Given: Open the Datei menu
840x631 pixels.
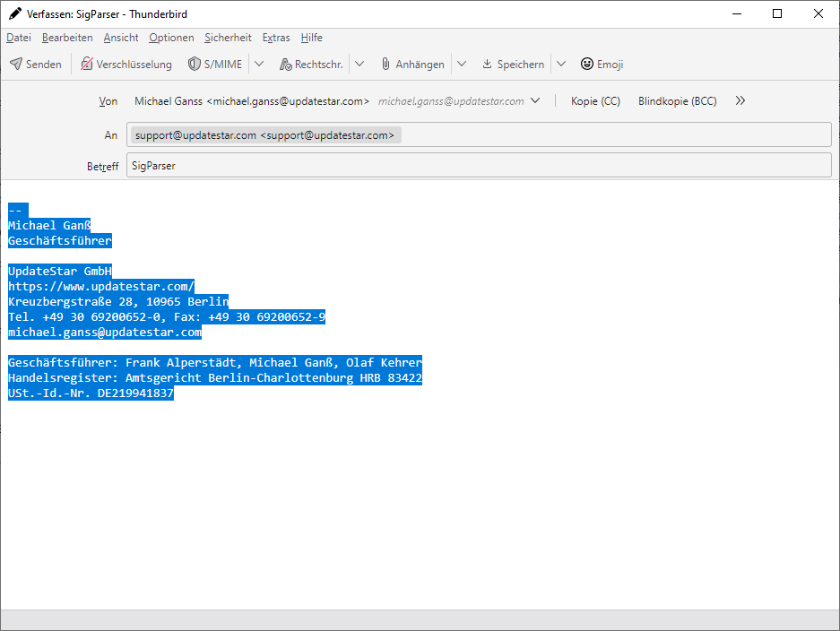Looking at the screenshot, I should pos(19,38).
